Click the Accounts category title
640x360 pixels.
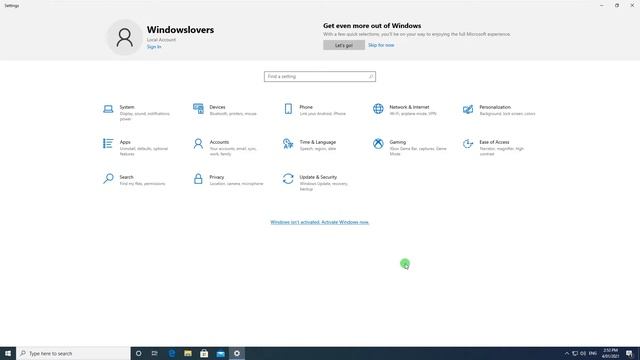219,142
